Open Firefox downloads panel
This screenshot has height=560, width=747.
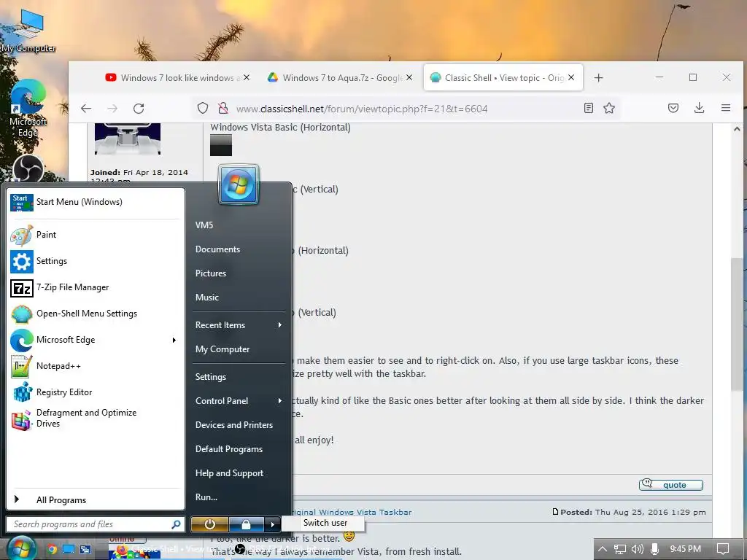click(x=699, y=108)
